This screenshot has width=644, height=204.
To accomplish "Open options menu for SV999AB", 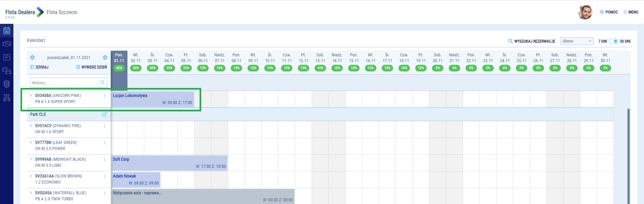I will pyautogui.click(x=105, y=159).
